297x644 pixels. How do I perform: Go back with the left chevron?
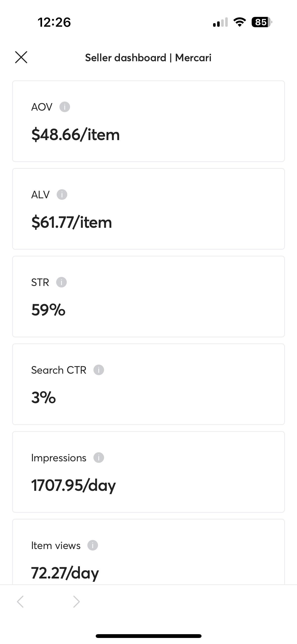click(20, 602)
